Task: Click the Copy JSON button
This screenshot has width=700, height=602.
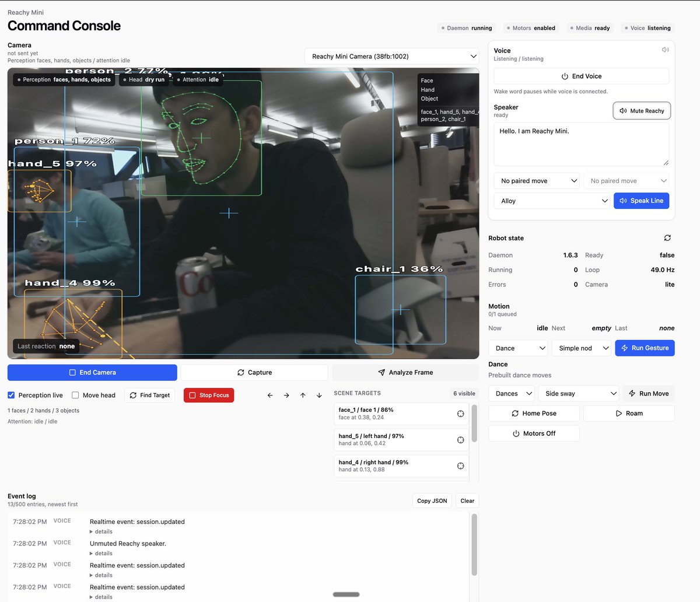Action: (432, 501)
